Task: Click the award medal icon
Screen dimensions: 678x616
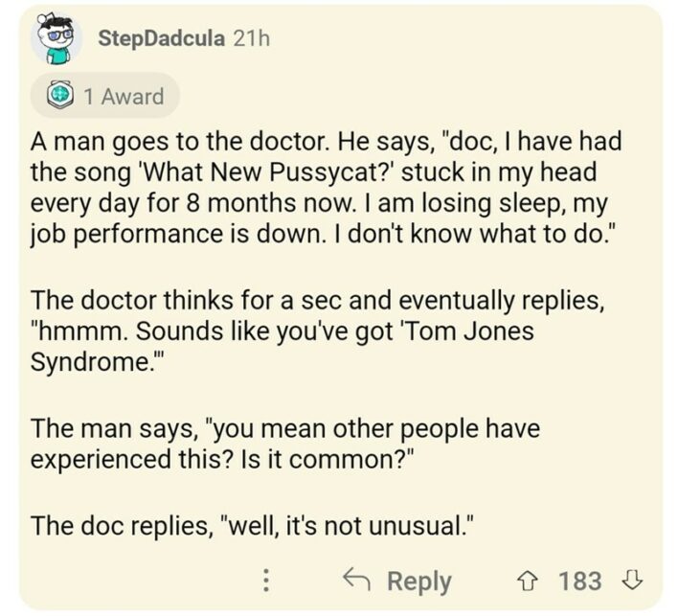Action: [x=59, y=97]
